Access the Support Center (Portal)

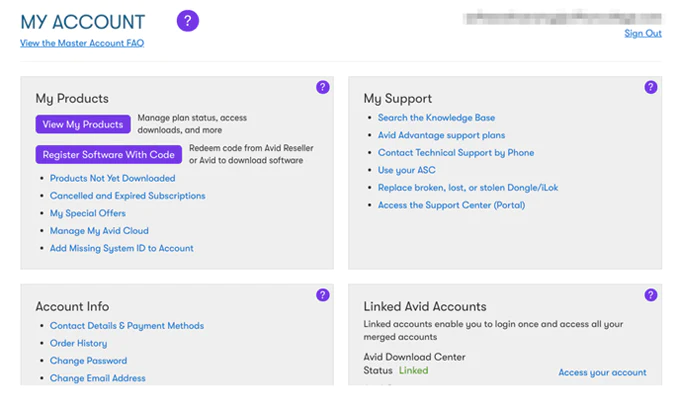click(451, 205)
